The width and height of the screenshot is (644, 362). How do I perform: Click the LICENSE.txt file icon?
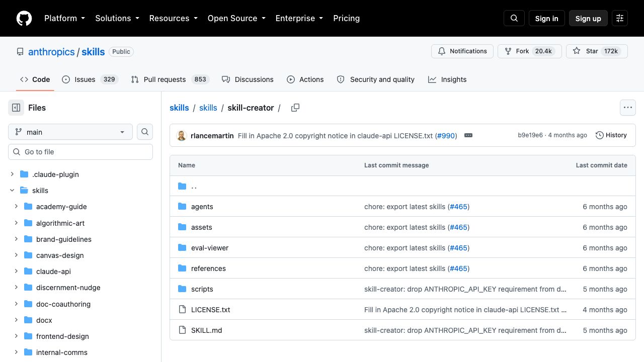point(182,310)
